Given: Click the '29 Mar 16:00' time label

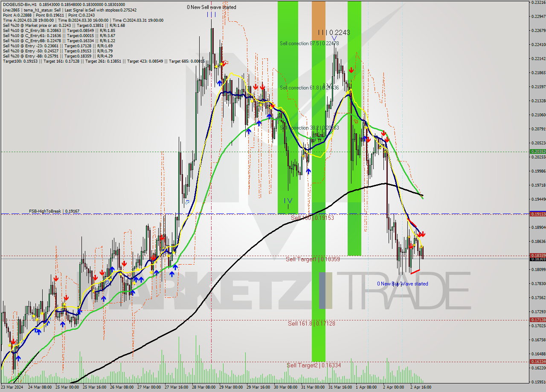Looking at the screenshot, I should [x=258, y=387].
